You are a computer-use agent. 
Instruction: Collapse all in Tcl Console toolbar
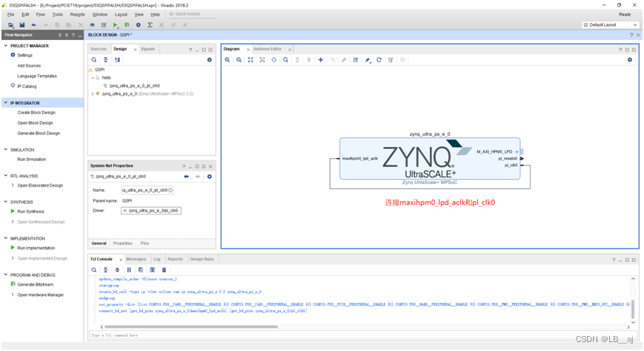[x=105, y=270]
